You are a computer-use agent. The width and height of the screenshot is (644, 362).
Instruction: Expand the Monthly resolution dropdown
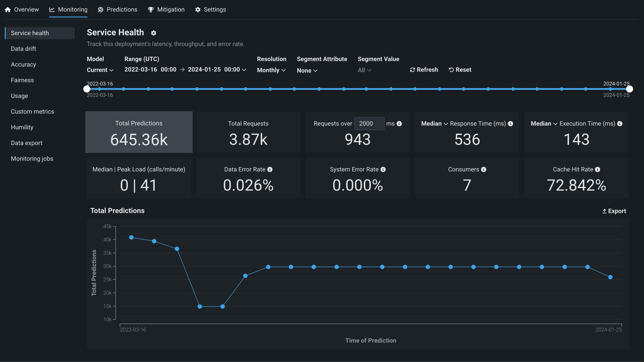[x=271, y=70]
